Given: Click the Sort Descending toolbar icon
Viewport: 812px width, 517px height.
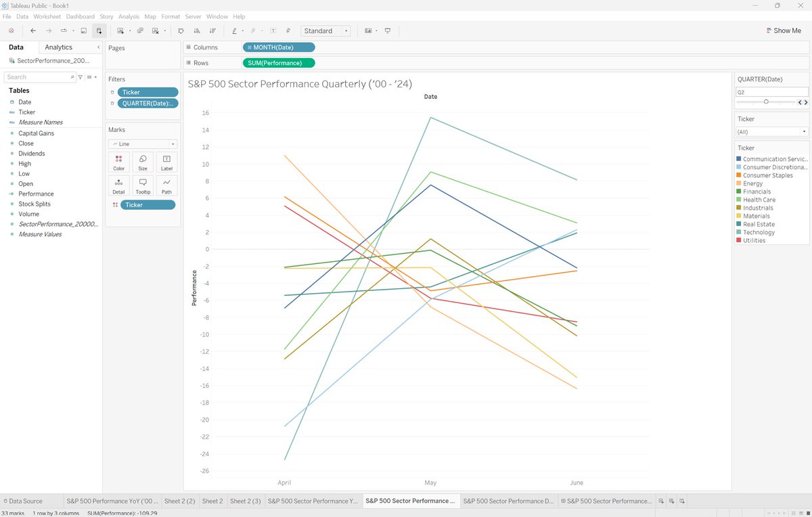Looking at the screenshot, I should click(213, 30).
